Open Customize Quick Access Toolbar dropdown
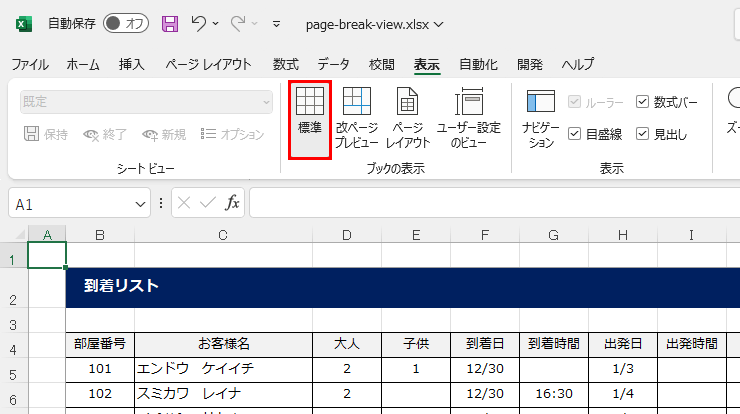The width and height of the screenshot is (740, 414). coord(277,24)
